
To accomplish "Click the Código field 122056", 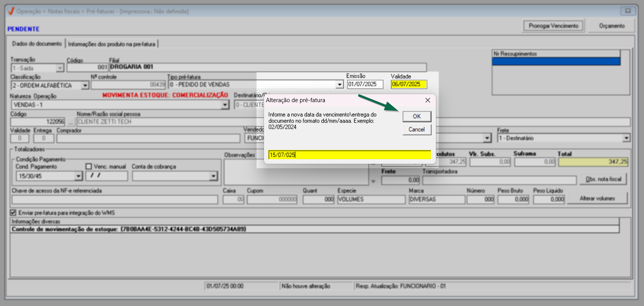I will (38, 122).
